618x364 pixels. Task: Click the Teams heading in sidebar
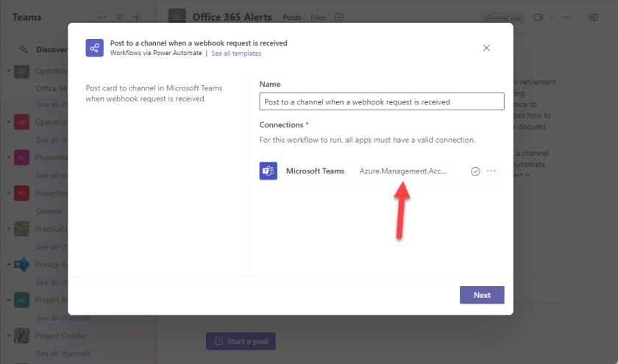tap(26, 18)
